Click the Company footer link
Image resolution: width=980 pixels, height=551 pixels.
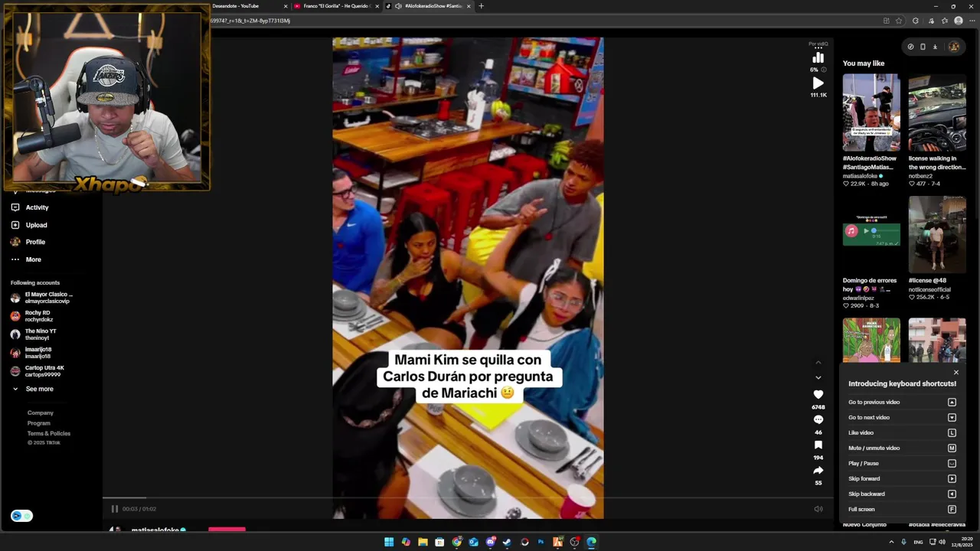pos(41,412)
